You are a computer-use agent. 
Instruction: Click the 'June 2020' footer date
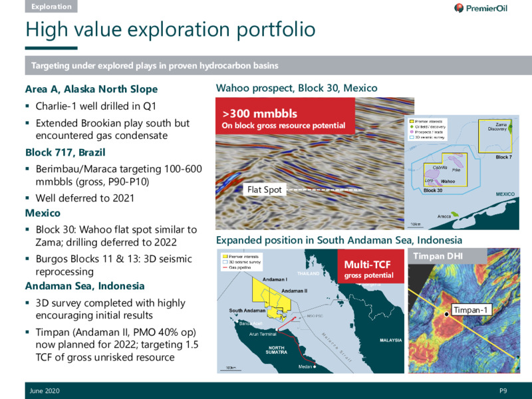click(x=45, y=391)
